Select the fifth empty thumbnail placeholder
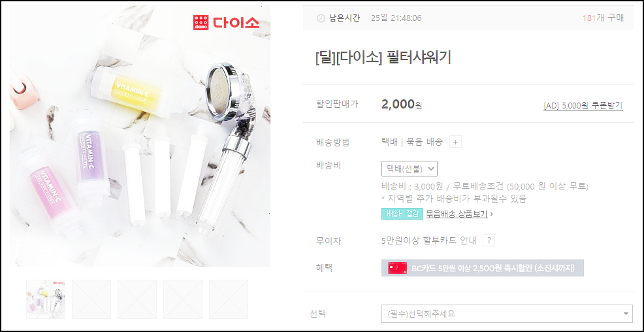Screen dimensions: 644x332 tap(229, 299)
